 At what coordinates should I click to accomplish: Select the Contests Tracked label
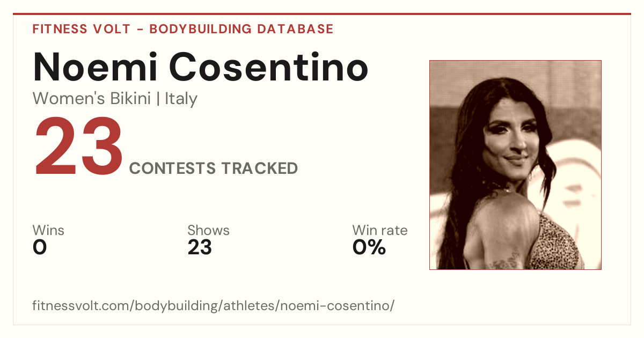click(214, 168)
